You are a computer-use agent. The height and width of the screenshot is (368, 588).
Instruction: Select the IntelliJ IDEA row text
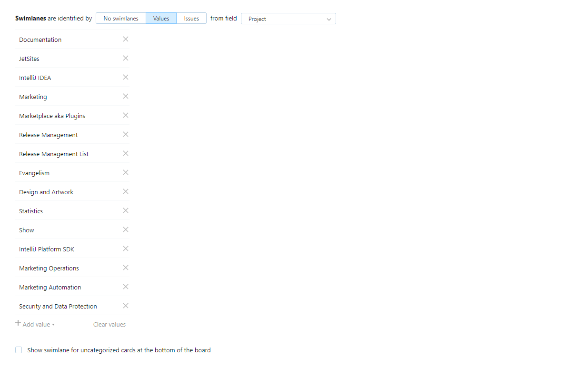[35, 78]
